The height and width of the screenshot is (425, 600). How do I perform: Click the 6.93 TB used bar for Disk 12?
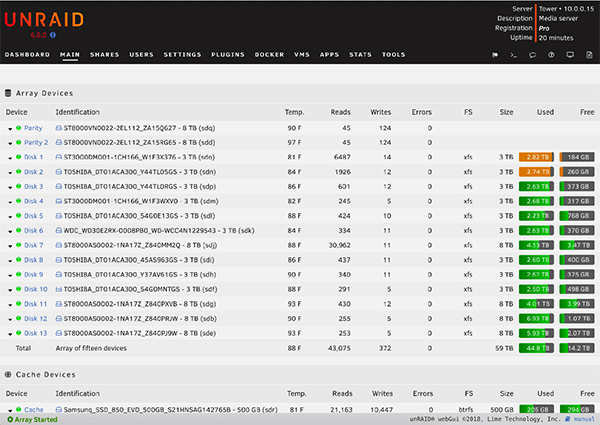click(536, 318)
